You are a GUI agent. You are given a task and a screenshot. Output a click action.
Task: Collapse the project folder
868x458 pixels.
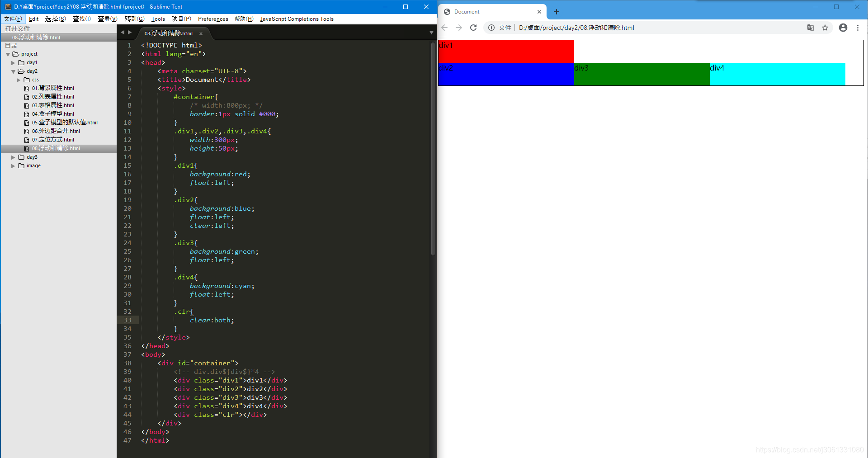(8, 54)
